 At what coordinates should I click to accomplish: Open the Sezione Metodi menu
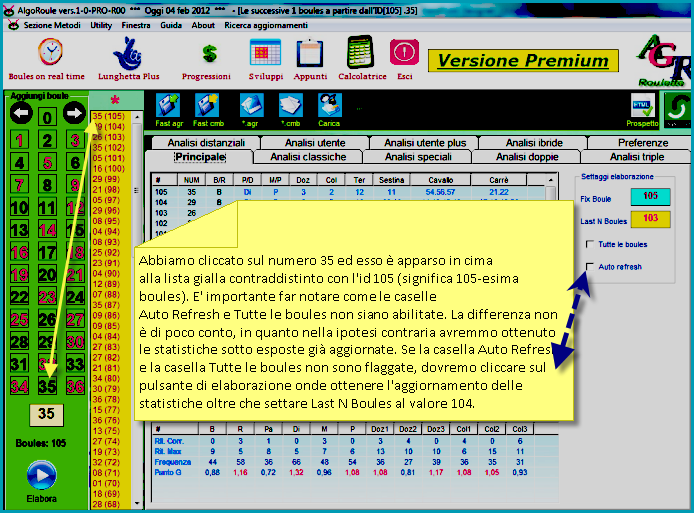point(52,25)
